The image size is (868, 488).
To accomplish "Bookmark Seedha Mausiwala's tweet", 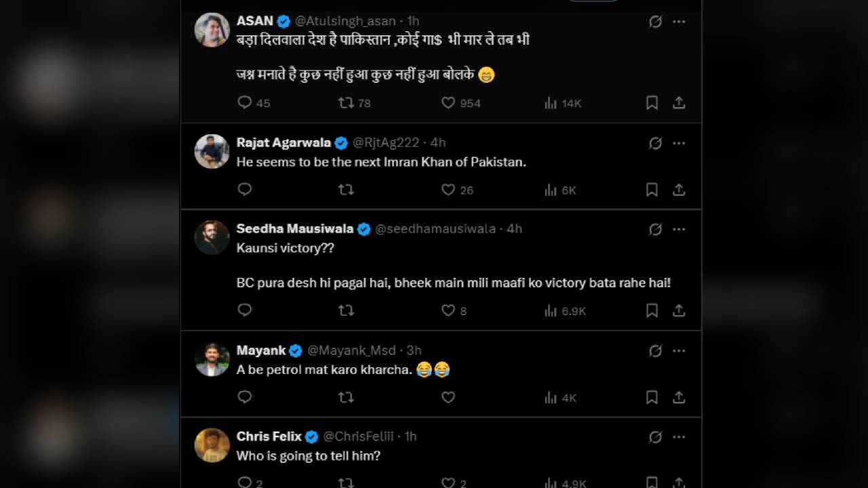I will click(652, 310).
